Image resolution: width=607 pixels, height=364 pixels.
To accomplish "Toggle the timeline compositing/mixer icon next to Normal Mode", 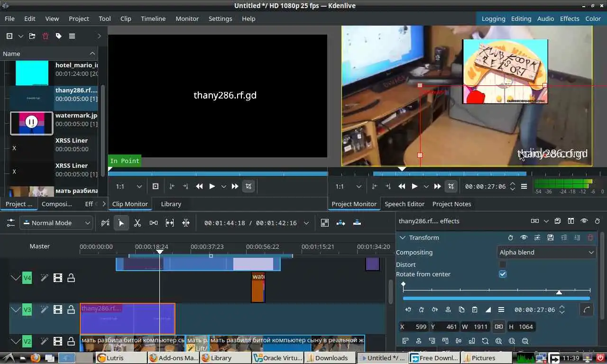I will pyautogui.click(x=105, y=223).
